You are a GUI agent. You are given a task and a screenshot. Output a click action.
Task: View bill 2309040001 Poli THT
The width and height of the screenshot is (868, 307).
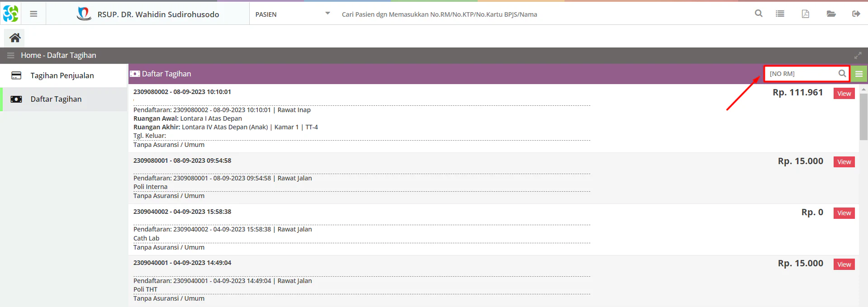pos(844,264)
